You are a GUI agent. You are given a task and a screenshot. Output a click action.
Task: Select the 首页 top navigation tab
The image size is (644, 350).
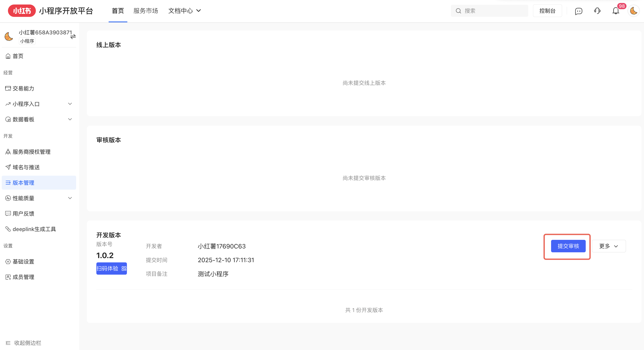point(117,11)
